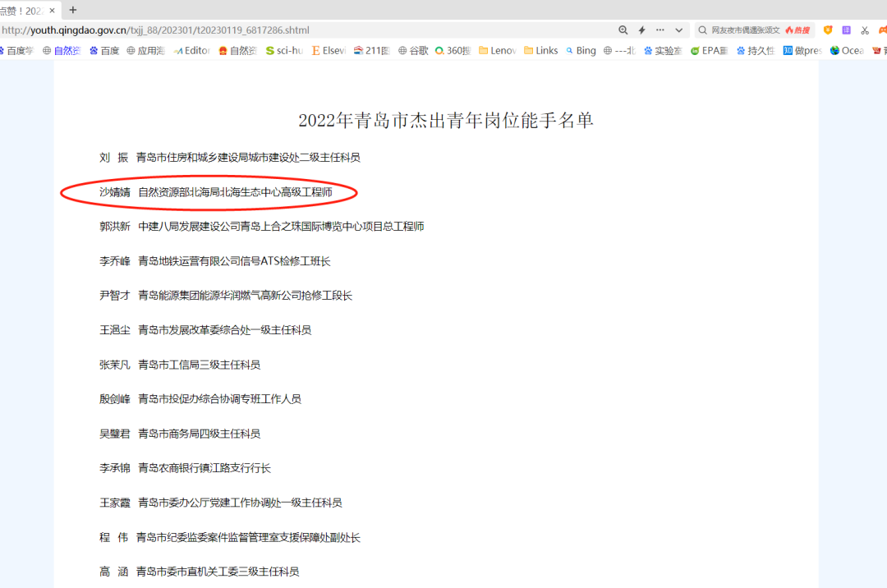Click the URL address field
Screen dimensions: 887x588
[246, 30]
